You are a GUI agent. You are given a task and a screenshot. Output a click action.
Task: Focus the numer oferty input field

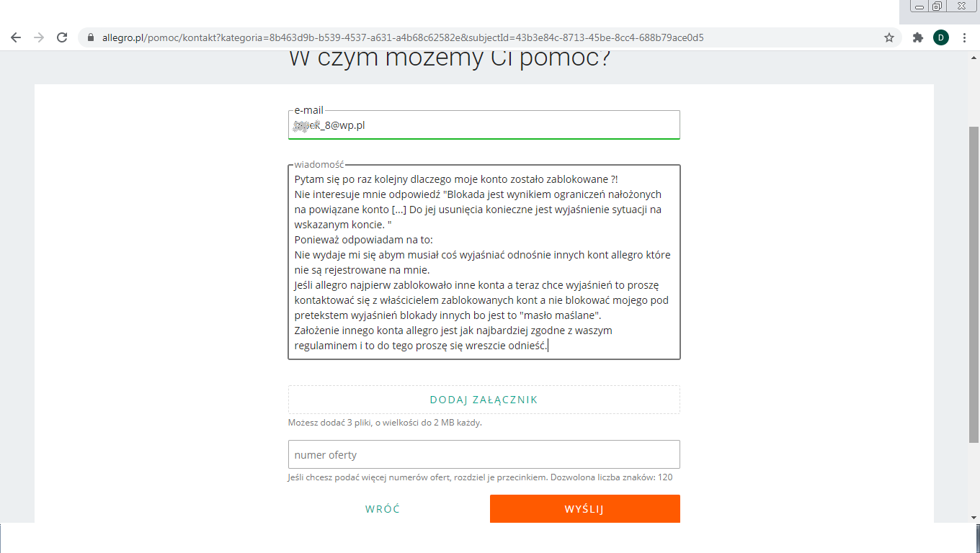484,454
